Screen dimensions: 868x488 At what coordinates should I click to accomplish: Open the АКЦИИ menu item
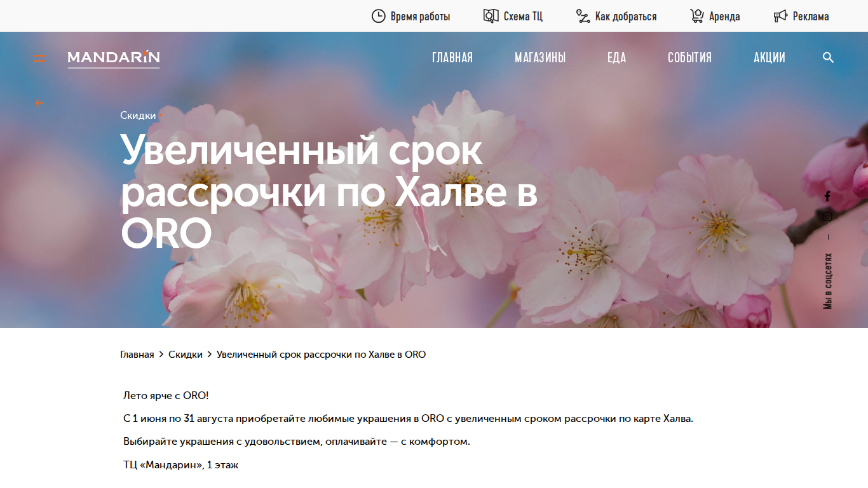(770, 58)
